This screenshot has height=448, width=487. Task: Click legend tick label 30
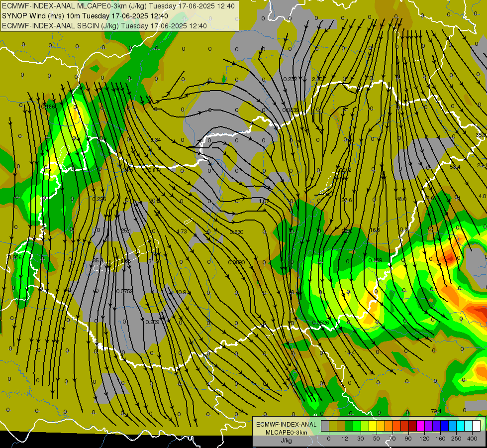pos(361,439)
